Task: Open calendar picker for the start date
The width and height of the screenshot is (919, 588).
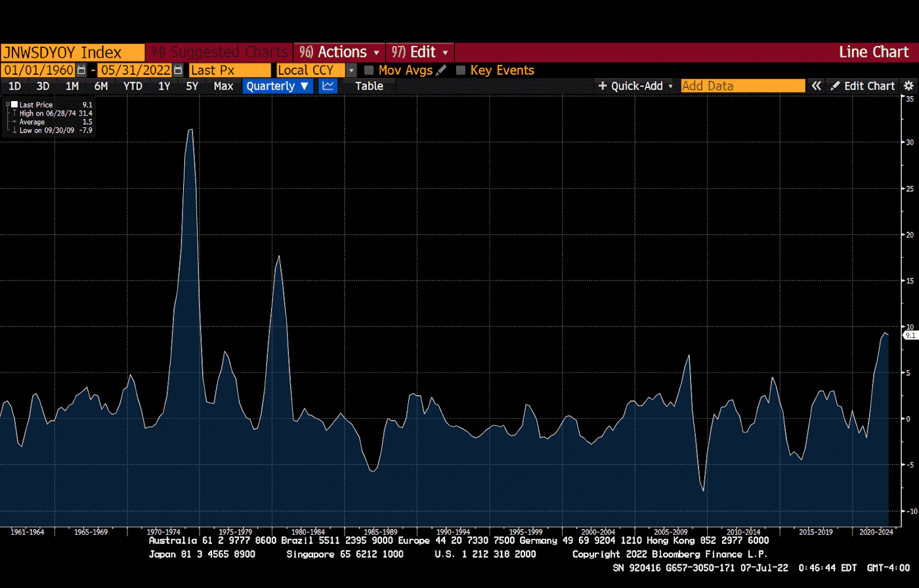Action: click(81, 70)
